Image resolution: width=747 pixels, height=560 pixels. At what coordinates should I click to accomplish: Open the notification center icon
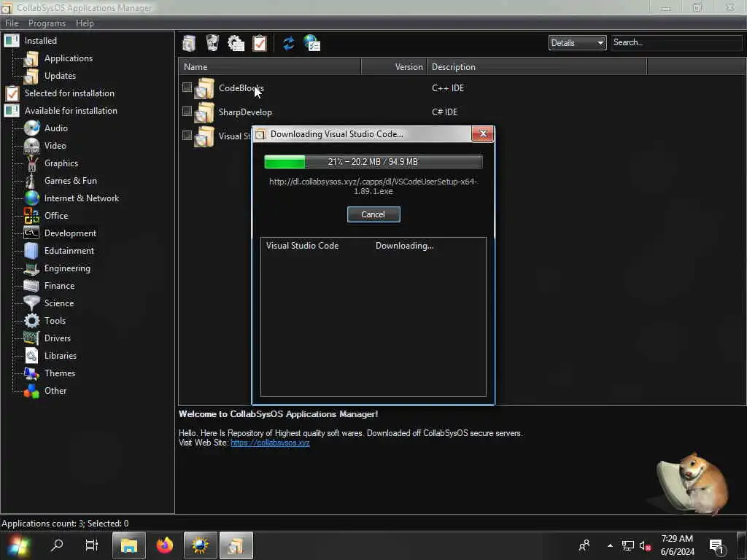tap(716, 546)
